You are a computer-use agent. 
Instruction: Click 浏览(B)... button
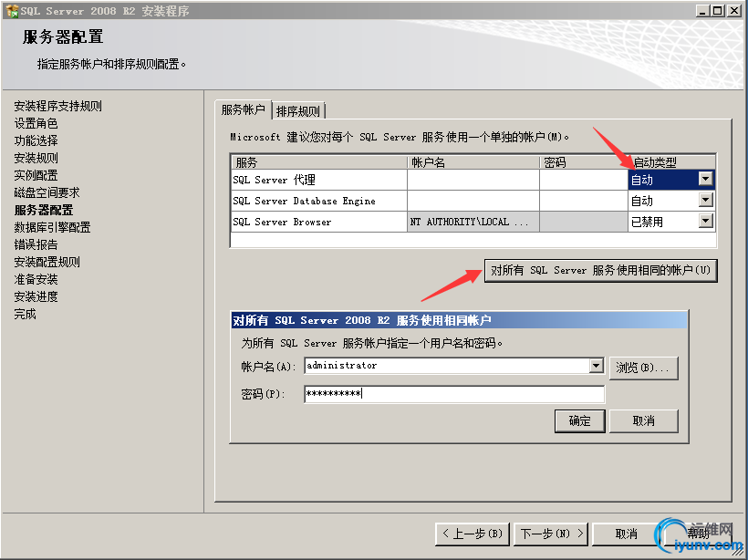coord(643,368)
